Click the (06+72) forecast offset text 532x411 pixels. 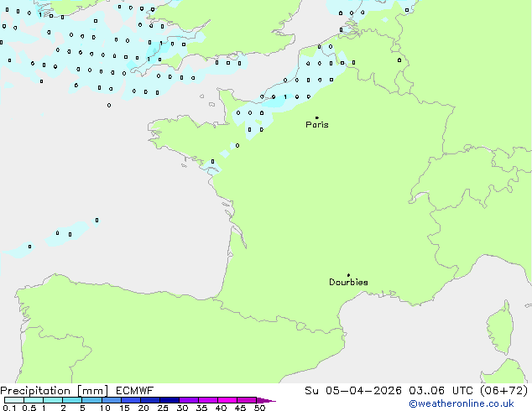click(504, 391)
